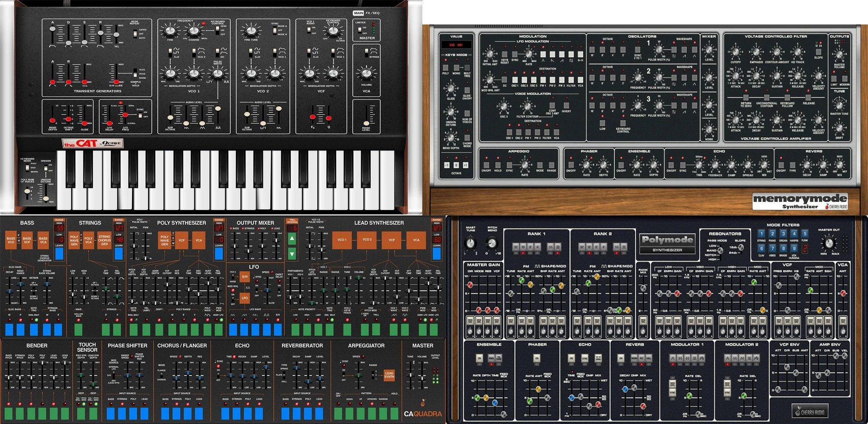This screenshot has width=868, height=424.
Task: Flip the VCA Bypass switch on the CAT
Action: coord(366,53)
